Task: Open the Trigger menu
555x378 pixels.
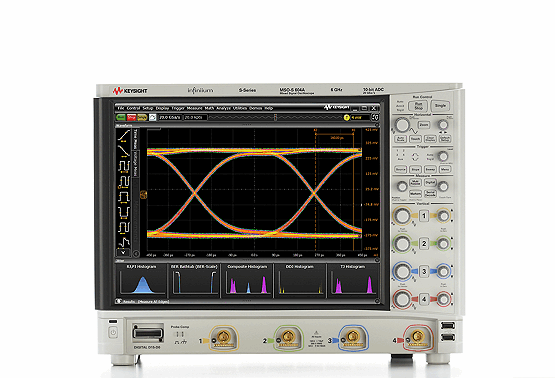Action: click(178, 108)
